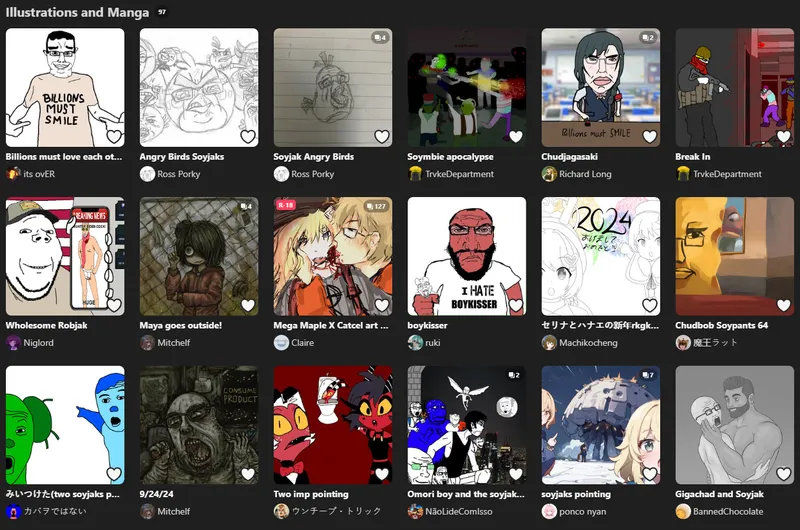This screenshot has width=800, height=530.
Task: Like the 'Angry Birds Soyjaks' artwork heart
Action: tap(248, 136)
